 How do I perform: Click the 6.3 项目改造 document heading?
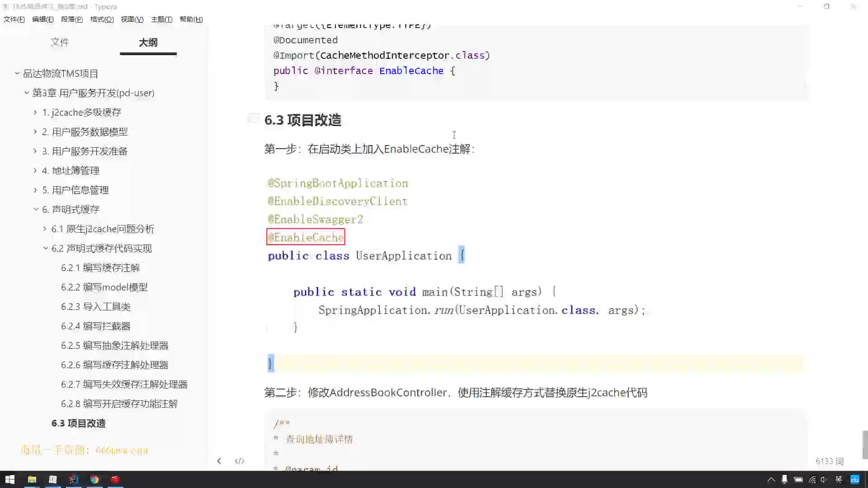pos(303,120)
